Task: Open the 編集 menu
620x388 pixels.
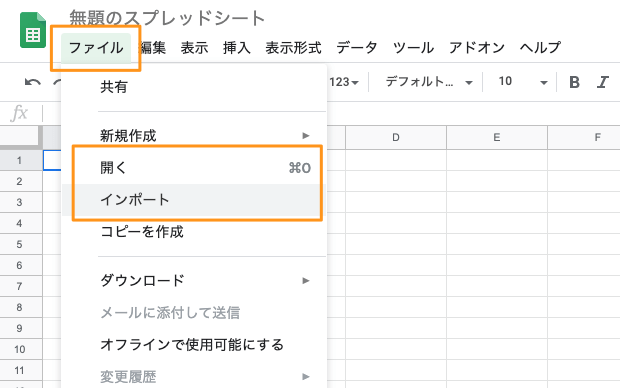Action: (153, 48)
